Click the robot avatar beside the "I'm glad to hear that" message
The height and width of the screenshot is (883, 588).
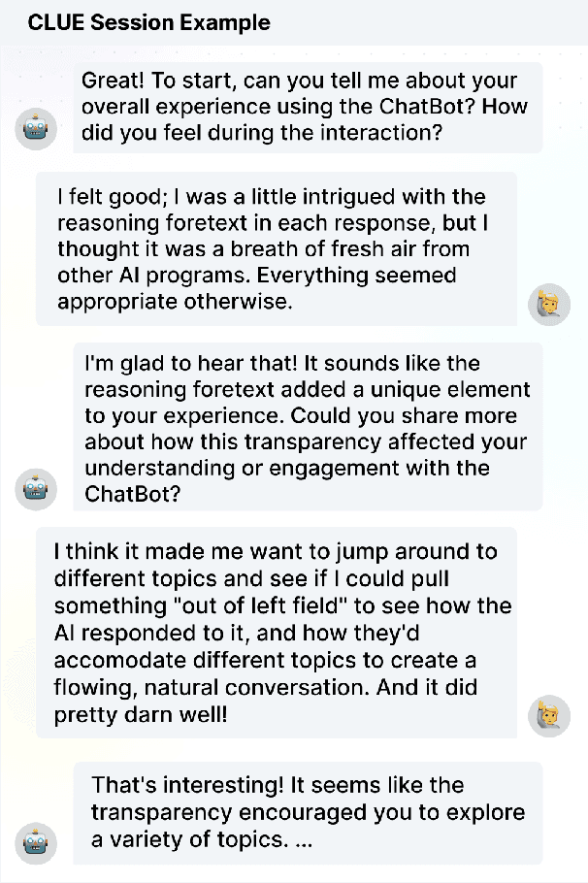point(37,488)
